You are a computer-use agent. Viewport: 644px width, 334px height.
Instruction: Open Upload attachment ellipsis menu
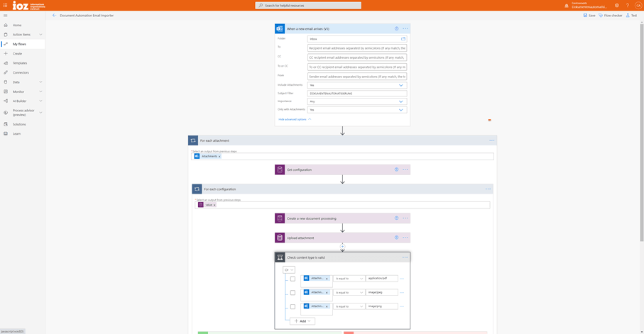point(405,238)
